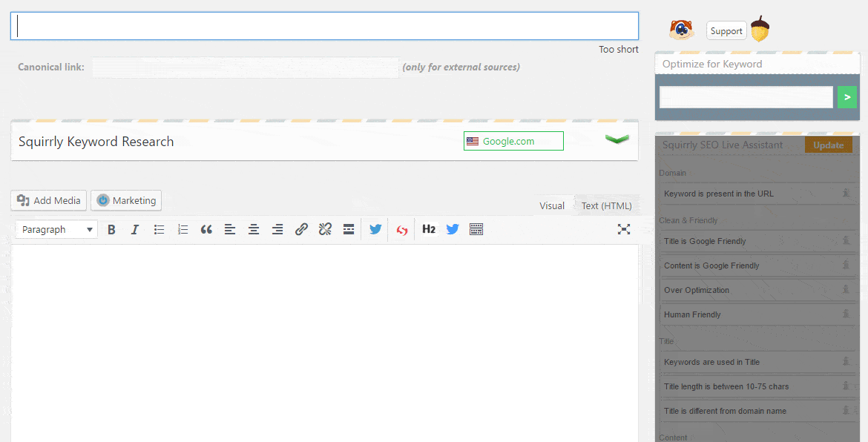This screenshot has height=442, width=868.
Task: Switch to the Visual editor tab
Action: (x=552, y=205)
